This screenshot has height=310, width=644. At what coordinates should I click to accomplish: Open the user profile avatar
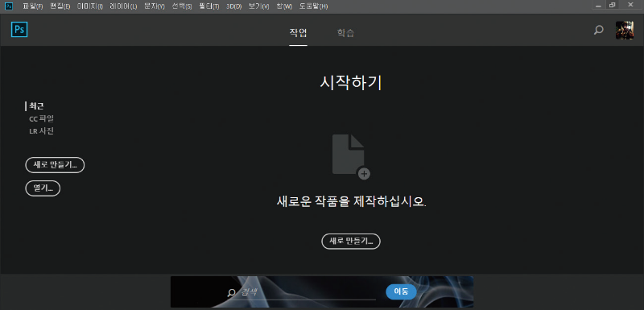[625, 30]
